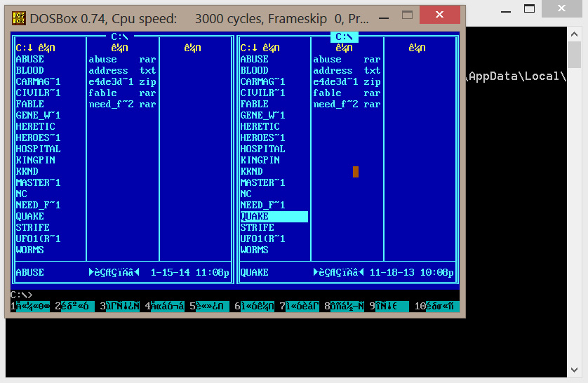This screenshot has height=383, width=588.
Task: Select STRIFE folder in right panel
Action: tap(258, 228)
